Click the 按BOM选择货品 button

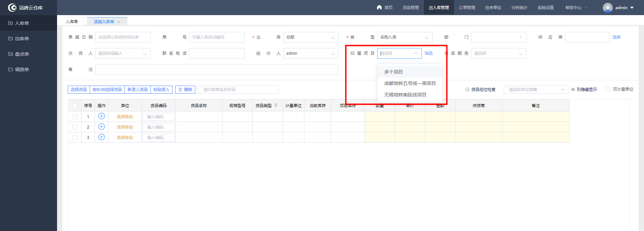tap(107, 90)
